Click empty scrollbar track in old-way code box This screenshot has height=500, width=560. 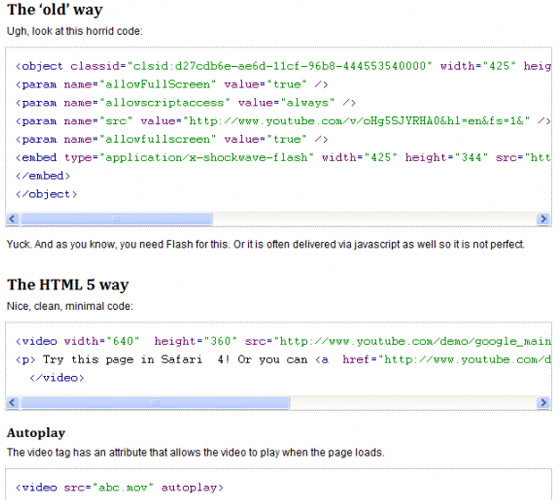[375, 219]
